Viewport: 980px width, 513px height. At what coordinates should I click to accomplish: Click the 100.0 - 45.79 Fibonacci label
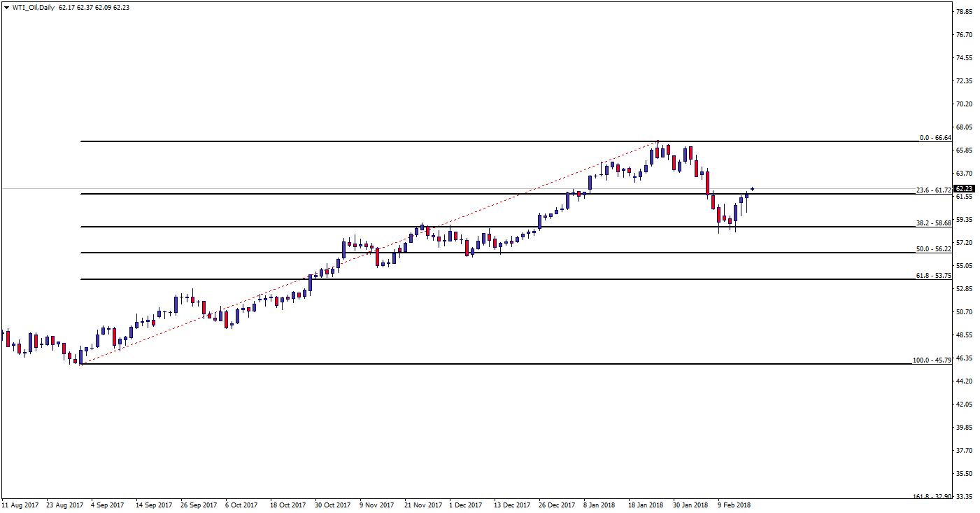[932, 360]
